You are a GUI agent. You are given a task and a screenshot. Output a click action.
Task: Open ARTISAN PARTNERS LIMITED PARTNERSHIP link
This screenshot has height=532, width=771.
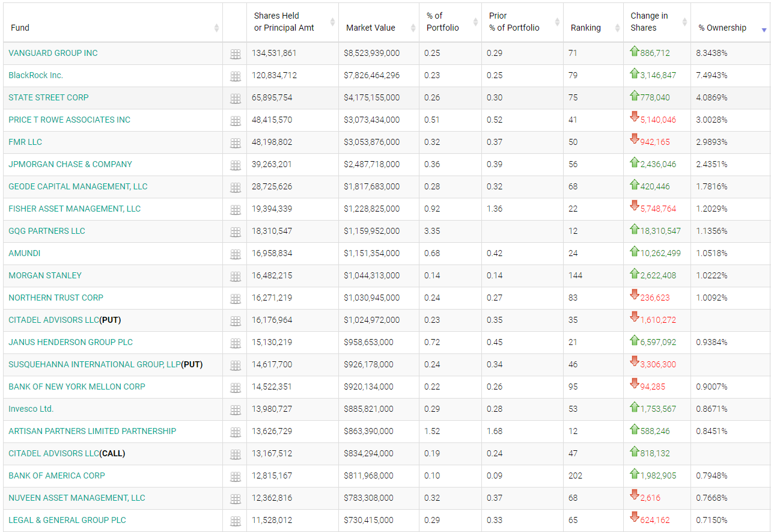click(93, 431)
